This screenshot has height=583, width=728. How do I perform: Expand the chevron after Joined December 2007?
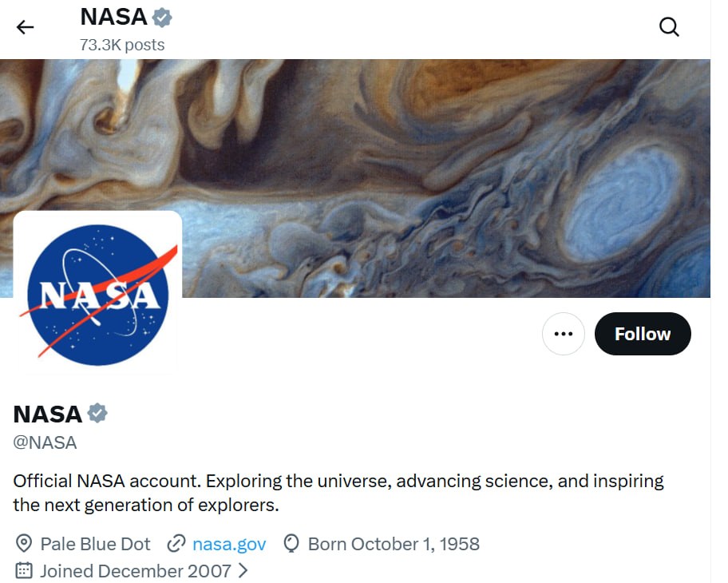point(243,571)
